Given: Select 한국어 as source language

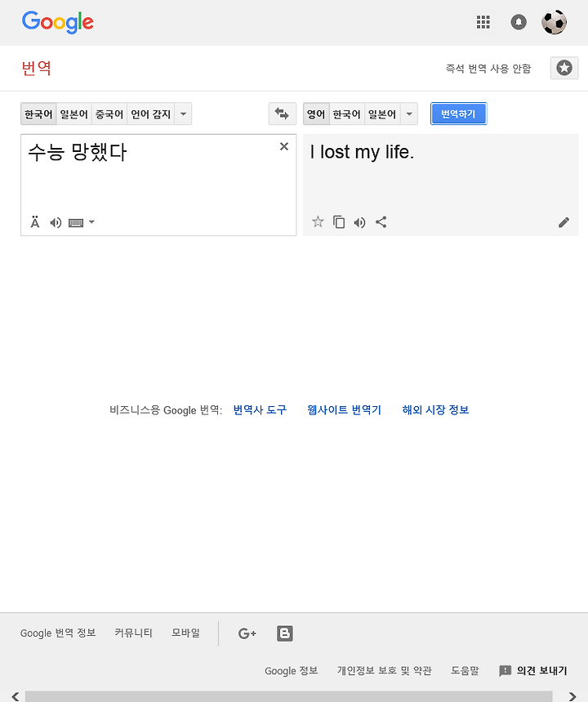Looking at the screenshot, I should (x=38, y=114).
